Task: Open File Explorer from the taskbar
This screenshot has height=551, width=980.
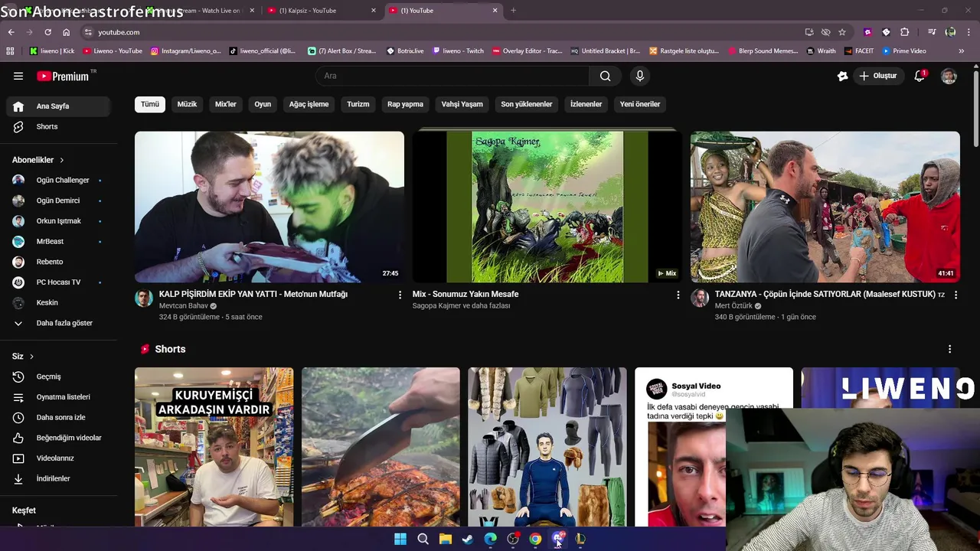Action: (x=446, y=539)
